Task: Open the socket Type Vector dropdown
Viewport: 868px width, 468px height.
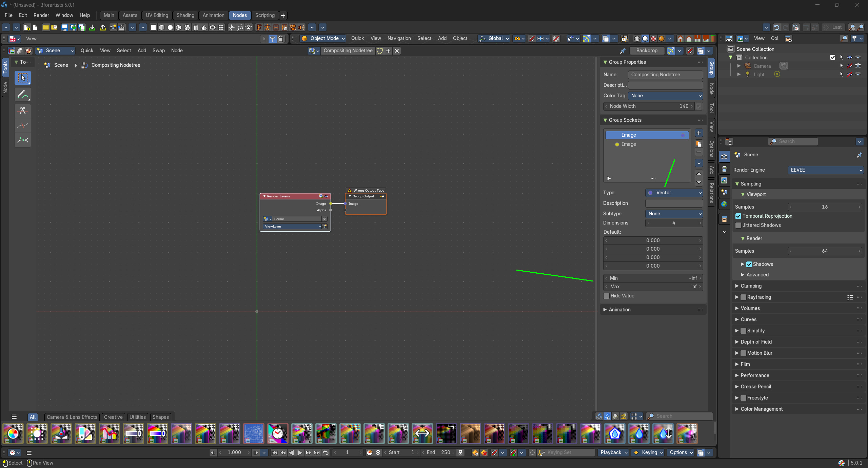Action: point(674,193)
